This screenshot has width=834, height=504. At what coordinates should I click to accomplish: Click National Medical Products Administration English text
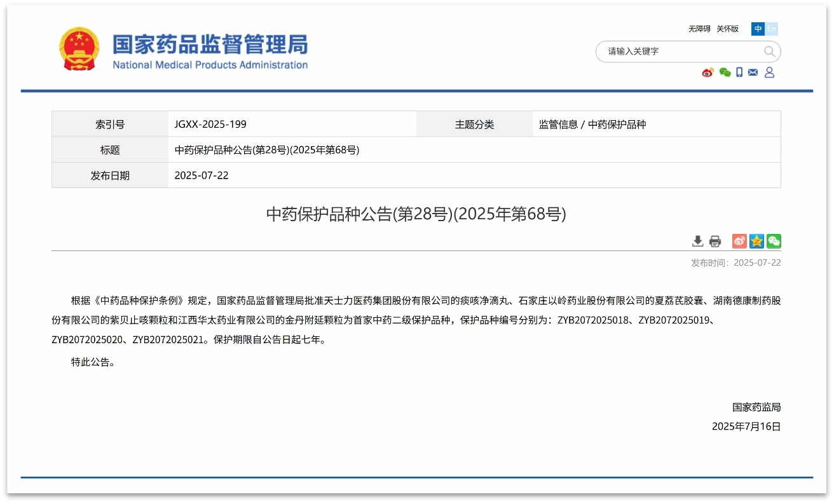tap(210, 65)
